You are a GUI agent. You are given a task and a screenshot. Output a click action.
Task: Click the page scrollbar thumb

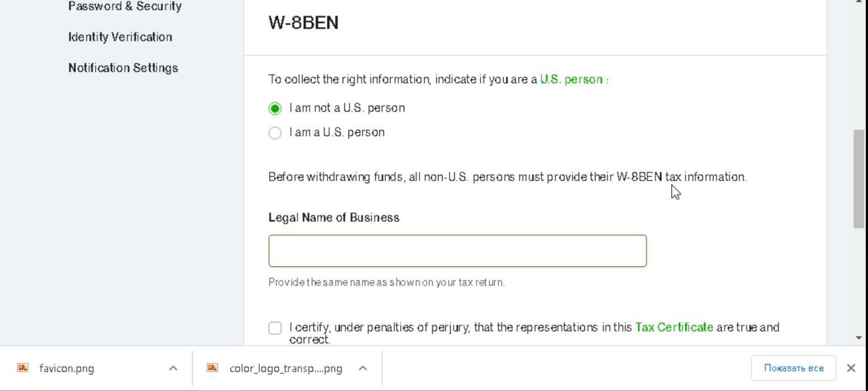coord(859,178)
